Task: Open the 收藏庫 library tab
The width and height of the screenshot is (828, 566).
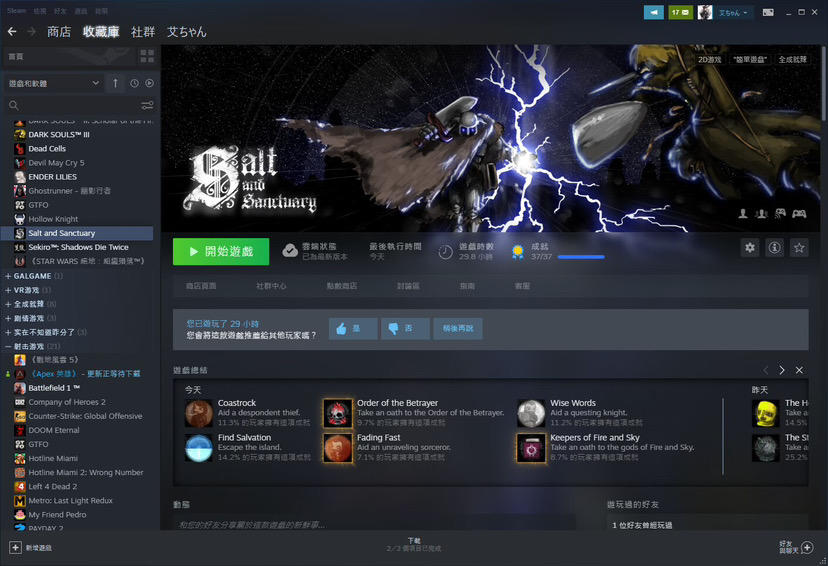Action: [x=101, y=32]
